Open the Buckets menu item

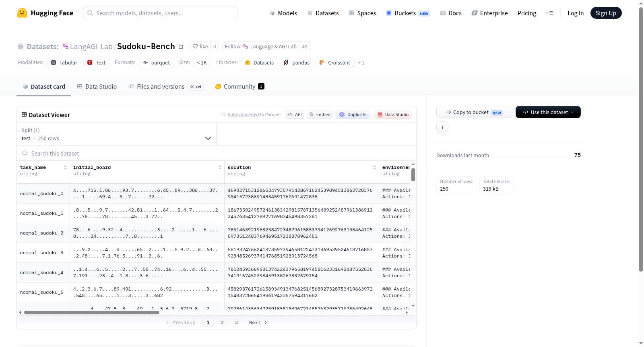pyautogui.click(x=408, y=13)
